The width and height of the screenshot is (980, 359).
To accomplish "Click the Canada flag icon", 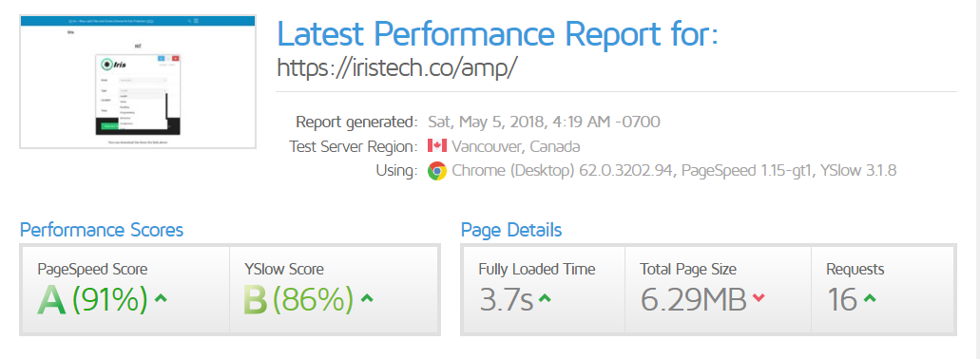I will click(x=437, y=146).
